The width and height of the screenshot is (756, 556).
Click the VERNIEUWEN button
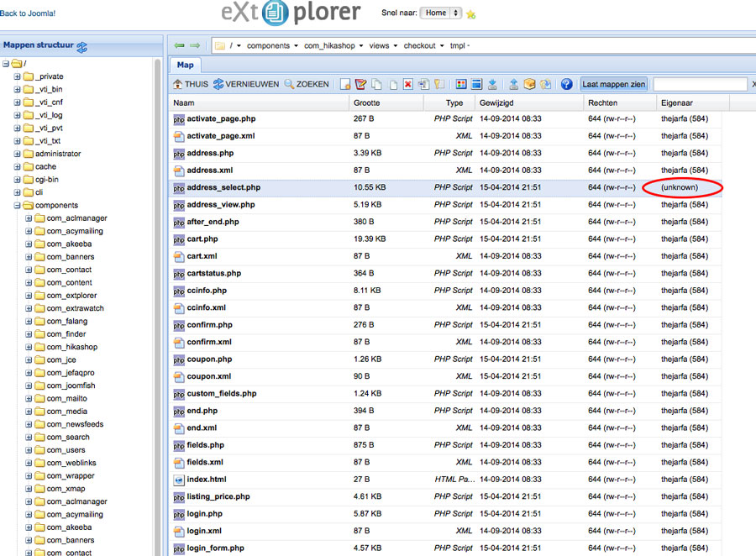[x=245, y=84]
